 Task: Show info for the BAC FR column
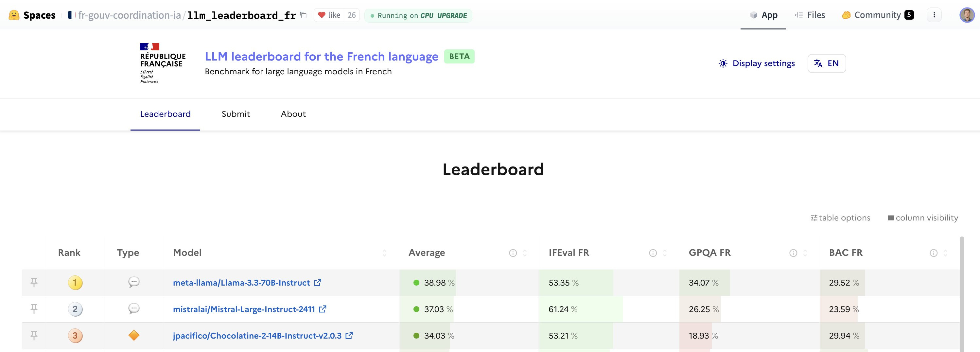click(x=934, y=253)
